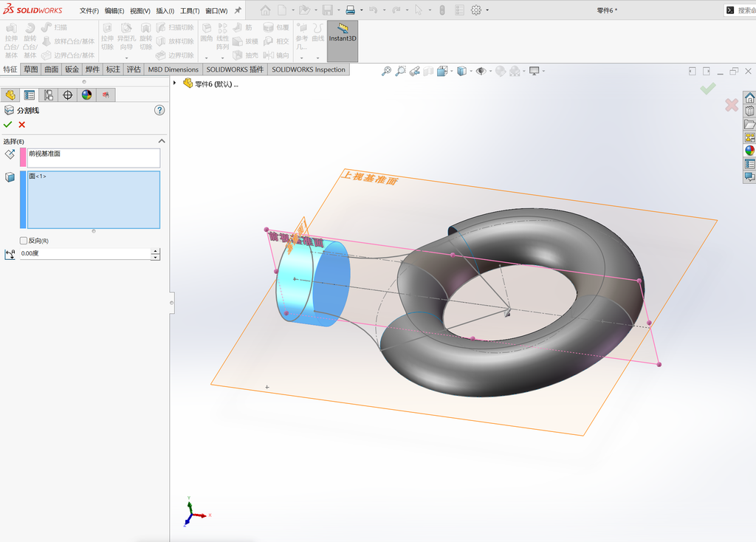Click the search commands box

coord(740,10)
